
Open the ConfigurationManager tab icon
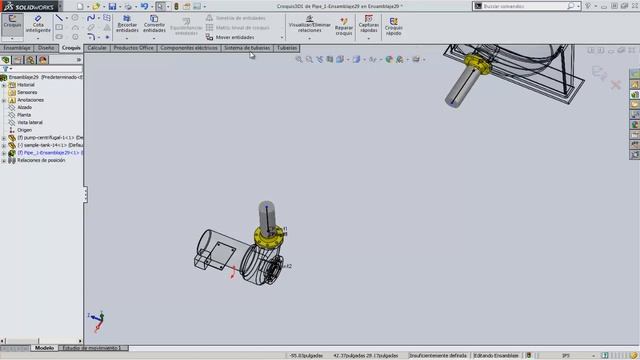[x=31, y=60]
